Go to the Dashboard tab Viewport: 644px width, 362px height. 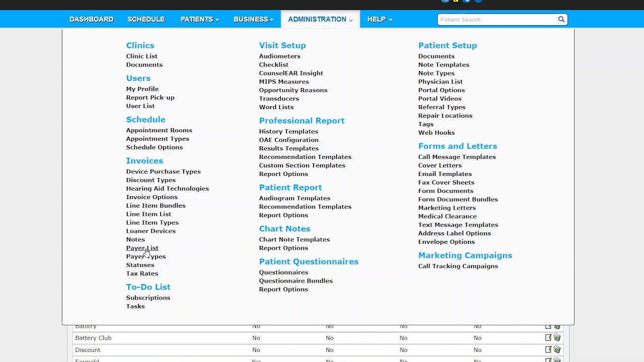92,19
